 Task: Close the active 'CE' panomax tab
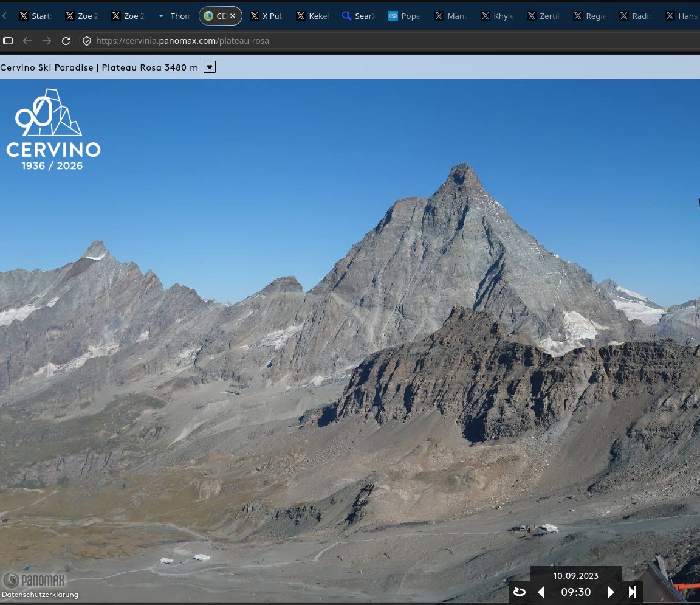point(233,16)
